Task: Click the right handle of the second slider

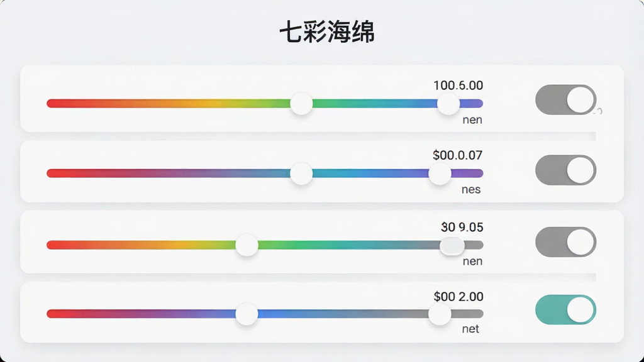Action: coord(440,173)
